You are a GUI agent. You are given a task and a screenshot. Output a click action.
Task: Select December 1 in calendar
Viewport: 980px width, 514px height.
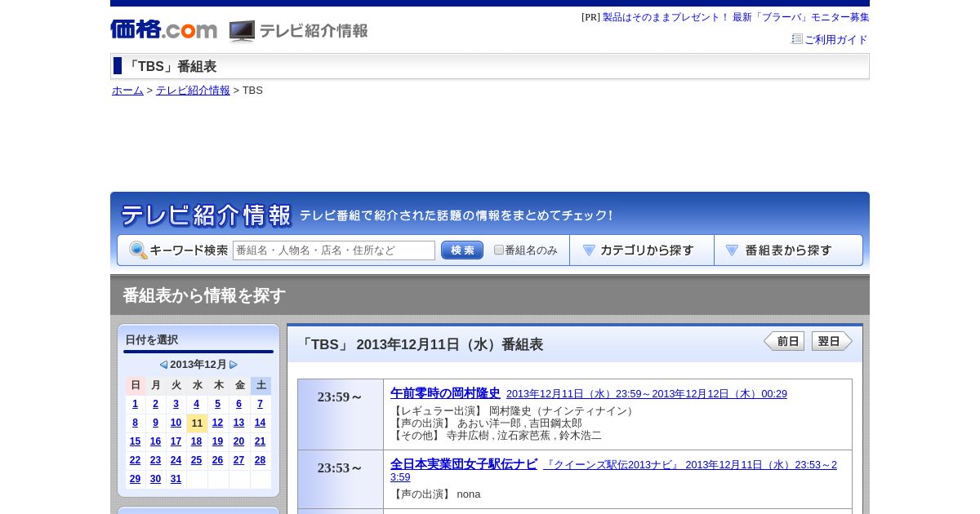[x=135, y=404]
